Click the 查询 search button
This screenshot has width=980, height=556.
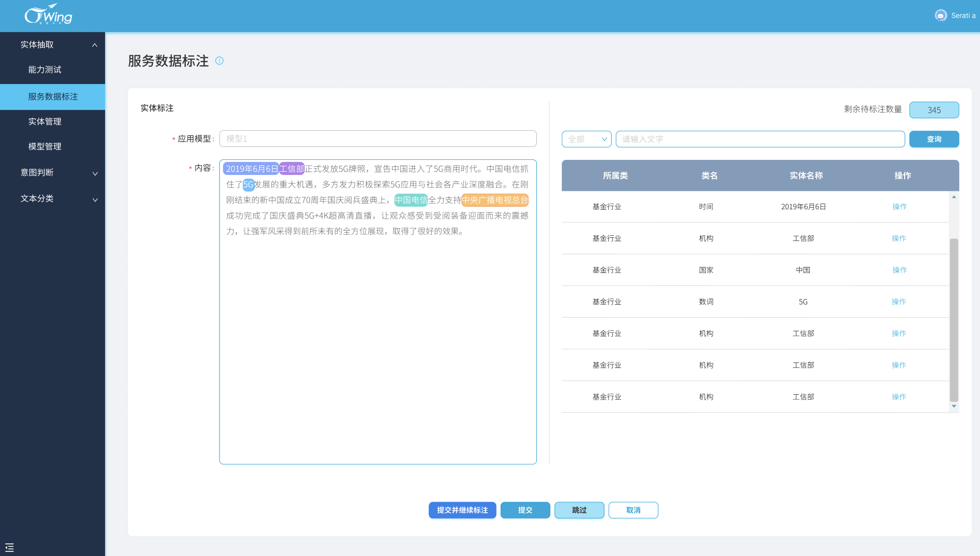coord(934,139)
